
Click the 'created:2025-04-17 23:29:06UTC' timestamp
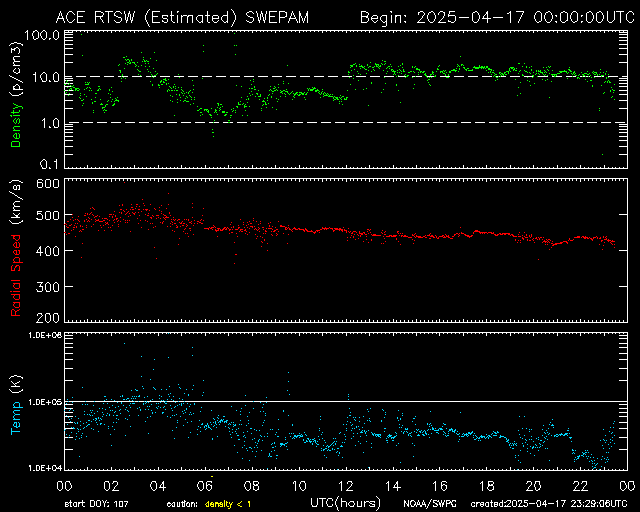pyautogui.click(x=549, y=504)
